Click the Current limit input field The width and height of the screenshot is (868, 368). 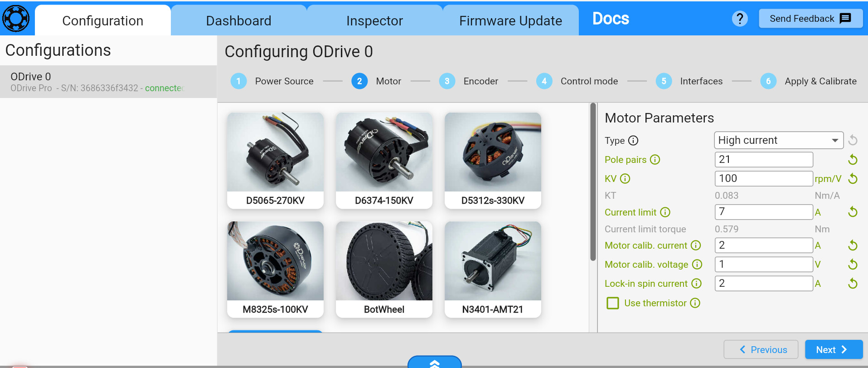tap(764, 212)
